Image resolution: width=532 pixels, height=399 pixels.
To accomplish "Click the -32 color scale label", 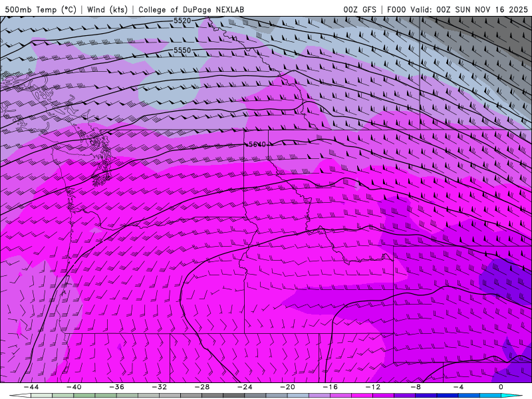I will click(x=160, y=387).
